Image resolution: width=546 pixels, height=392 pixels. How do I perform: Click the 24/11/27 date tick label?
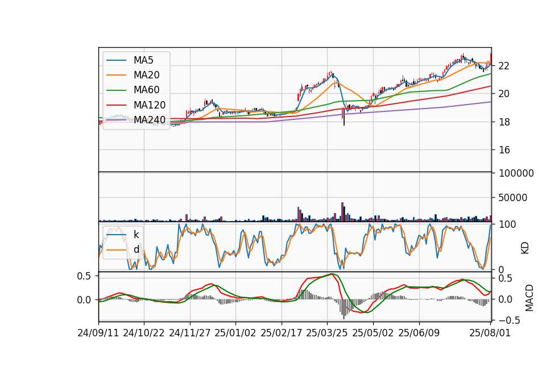[x=190, y=333]
